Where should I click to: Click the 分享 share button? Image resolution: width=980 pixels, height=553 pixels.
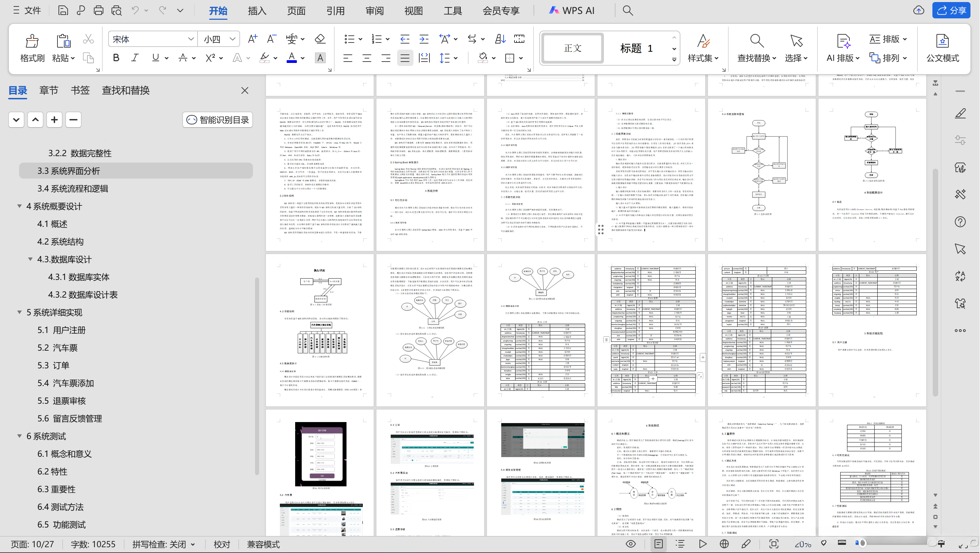coord(951,10)
